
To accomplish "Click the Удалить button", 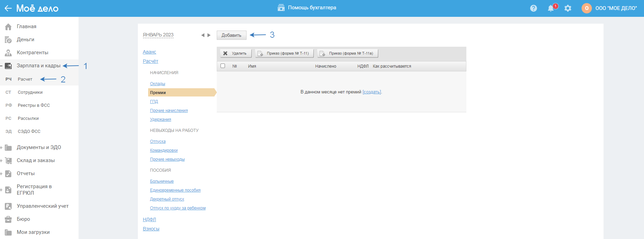I will 236,53.
